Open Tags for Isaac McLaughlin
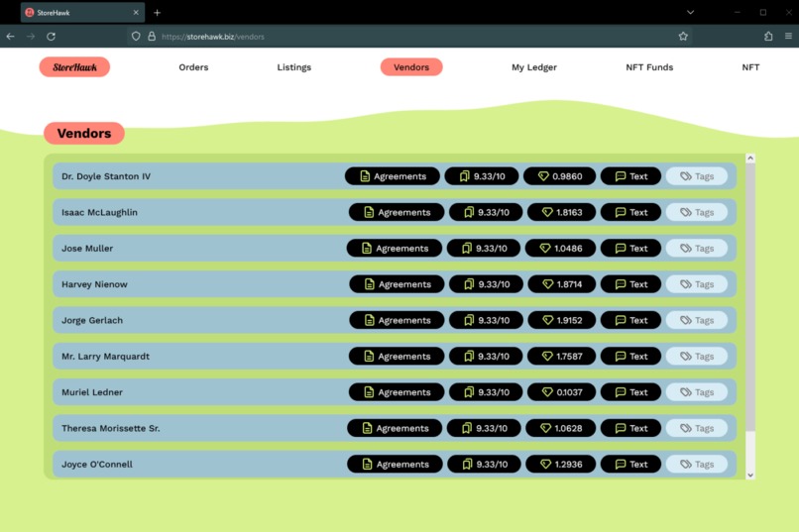Screen dimensions: 799x532 [x=697, y=212]
